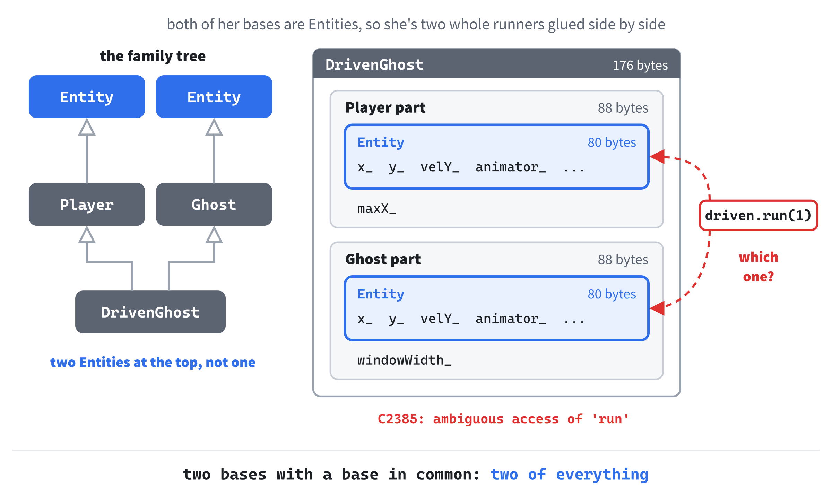The height and width of the screenshot is (504, 832).
Task: Click the C2385 ambiguous access error text
Action: (x=503, y=419)
